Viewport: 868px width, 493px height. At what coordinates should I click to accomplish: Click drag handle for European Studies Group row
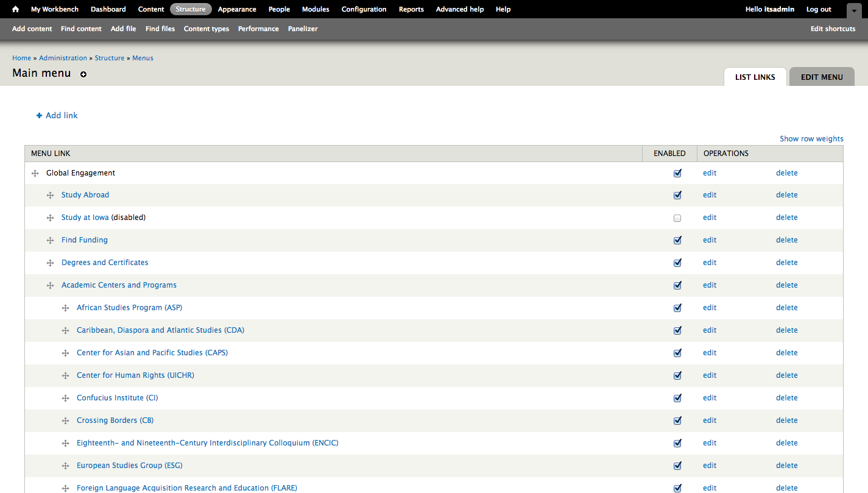[x=65, y=466]
